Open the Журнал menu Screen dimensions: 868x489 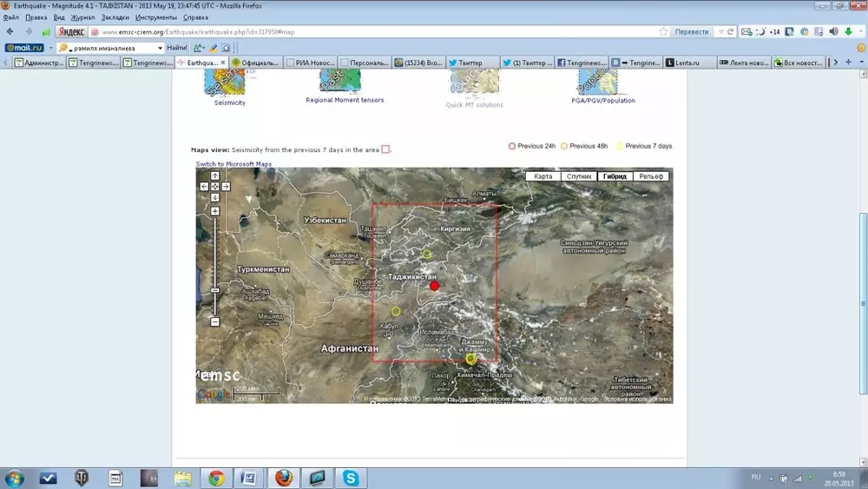(82, 17)
